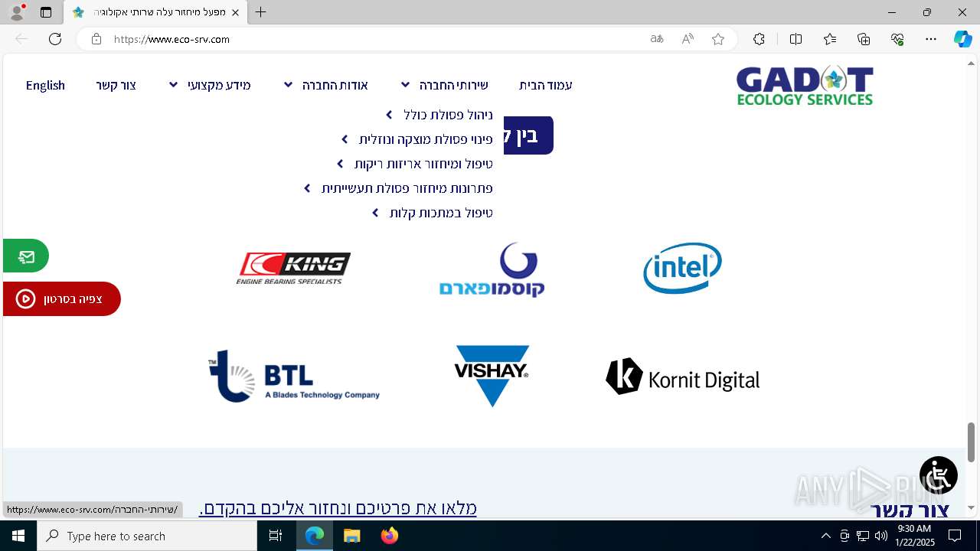The height and width of the screenshot is (551, 980).
Task: Expand the מידע מקצועי dropdown arrow
Action: 174,85
